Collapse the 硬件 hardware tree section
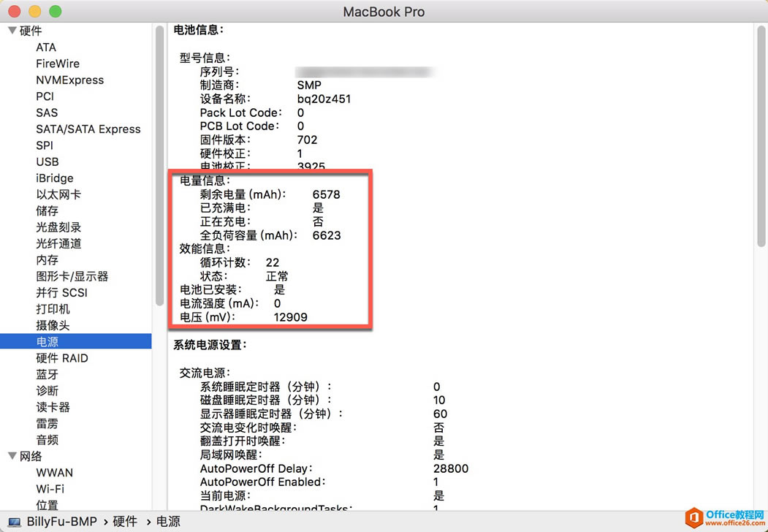Image resolution: width=768 pixels, height=532 pixels. 12,31
